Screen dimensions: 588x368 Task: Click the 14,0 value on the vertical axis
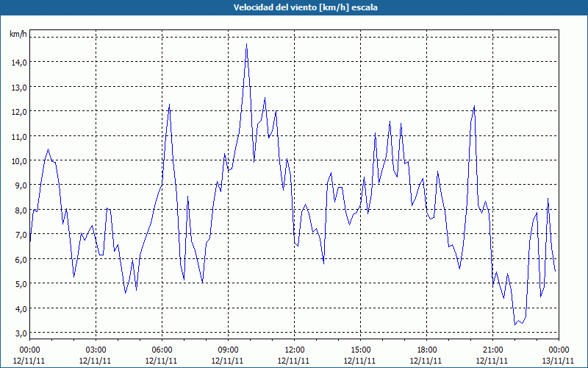click(19, 63)
